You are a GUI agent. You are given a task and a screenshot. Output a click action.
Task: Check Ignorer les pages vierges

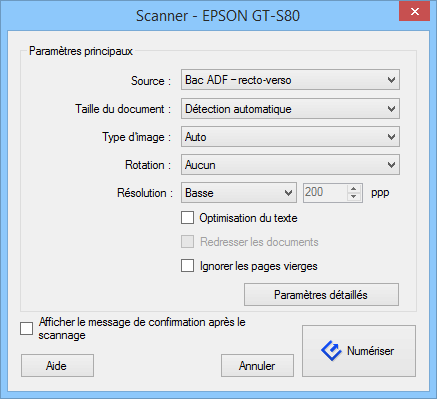[x=187, y=266]
